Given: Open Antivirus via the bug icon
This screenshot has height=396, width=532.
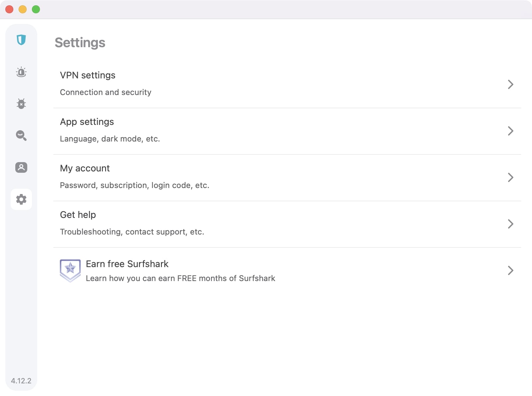Looking at the screenshot, I should (x=21, y=104).
